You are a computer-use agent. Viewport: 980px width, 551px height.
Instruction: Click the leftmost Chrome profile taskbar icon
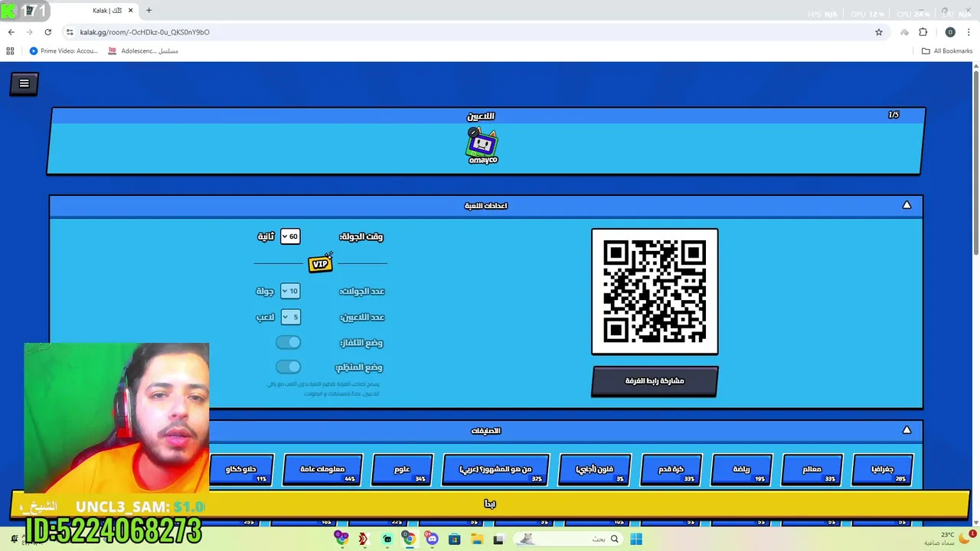pos(341,539)
